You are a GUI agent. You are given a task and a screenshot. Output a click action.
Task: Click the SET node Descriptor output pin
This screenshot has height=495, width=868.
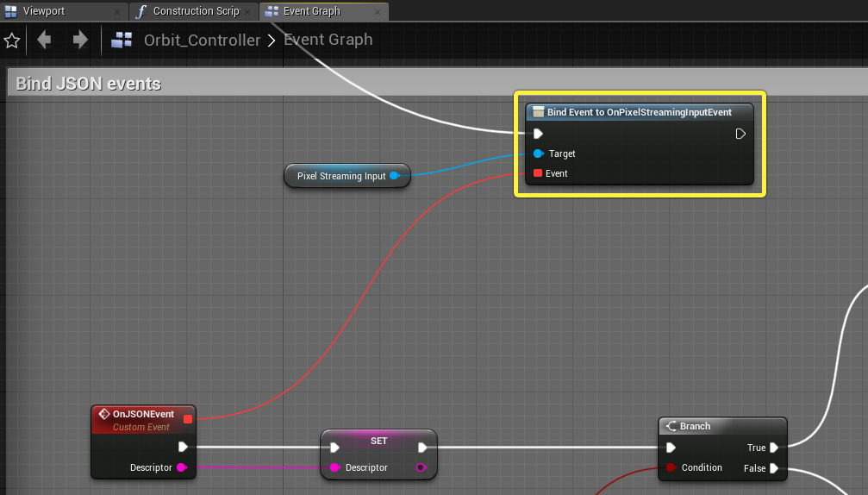[421, 467]
